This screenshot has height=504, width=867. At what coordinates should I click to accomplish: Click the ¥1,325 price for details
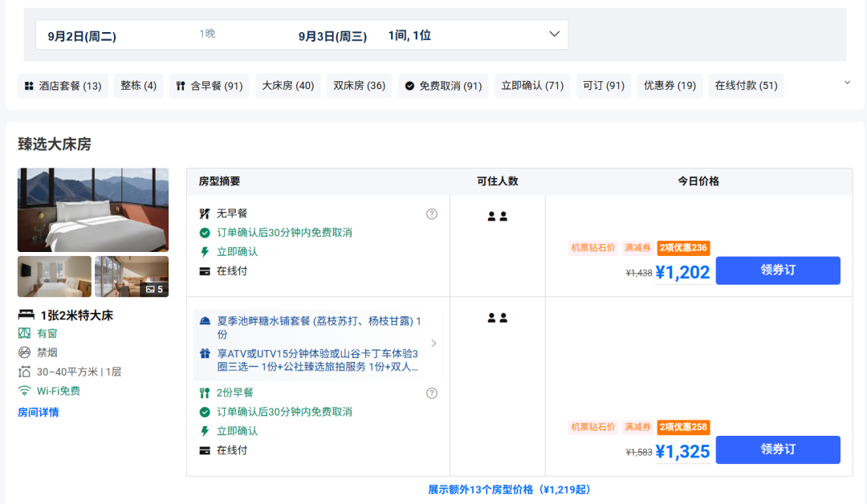click(682, 452)
